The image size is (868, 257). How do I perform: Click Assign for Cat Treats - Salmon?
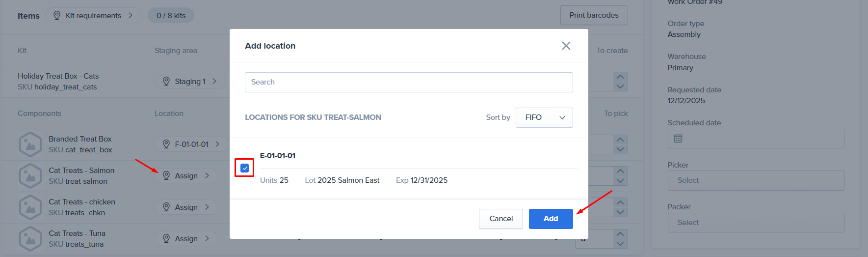tap(186, 175)
